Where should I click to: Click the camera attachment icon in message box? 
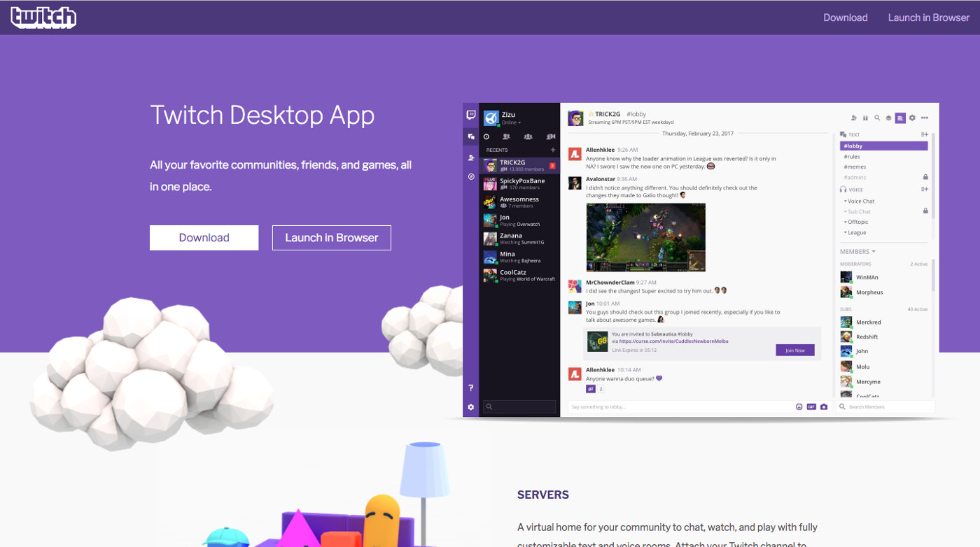click(x=824, y=406)
